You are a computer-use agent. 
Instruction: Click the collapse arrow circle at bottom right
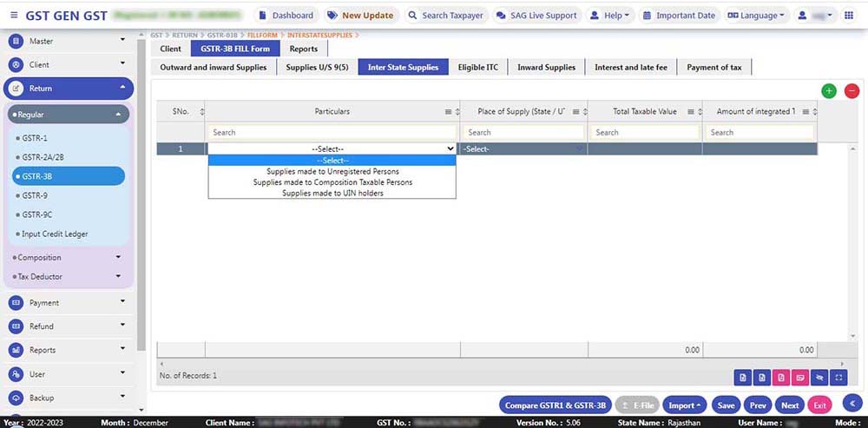click(852, 404)
